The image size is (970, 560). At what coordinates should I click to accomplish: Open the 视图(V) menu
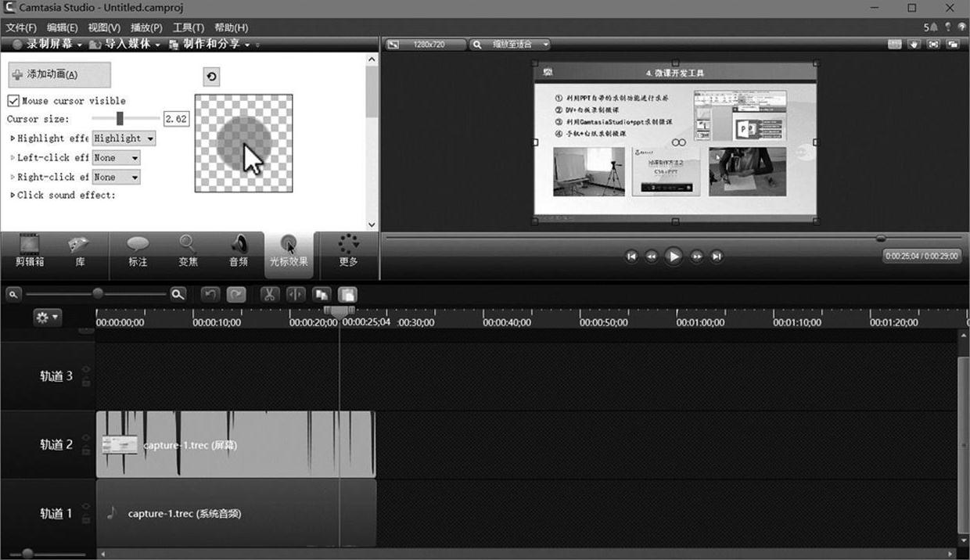coord(104,27)
